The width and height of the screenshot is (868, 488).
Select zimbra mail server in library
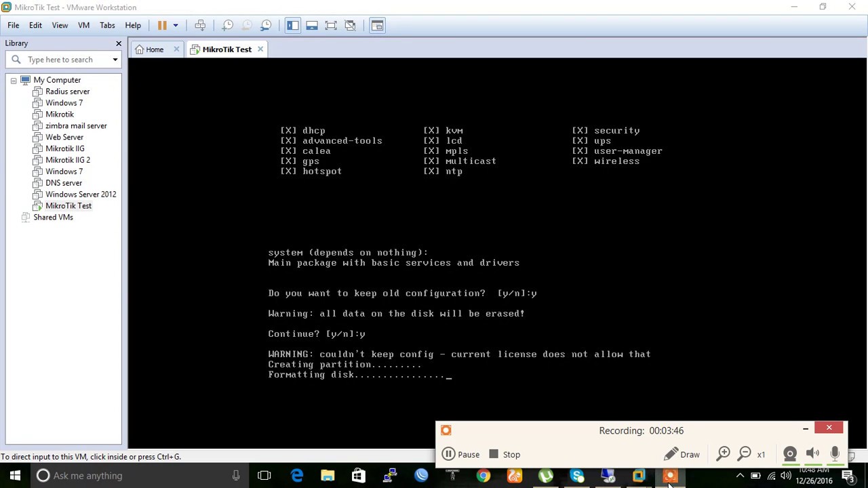pos(76,126)
